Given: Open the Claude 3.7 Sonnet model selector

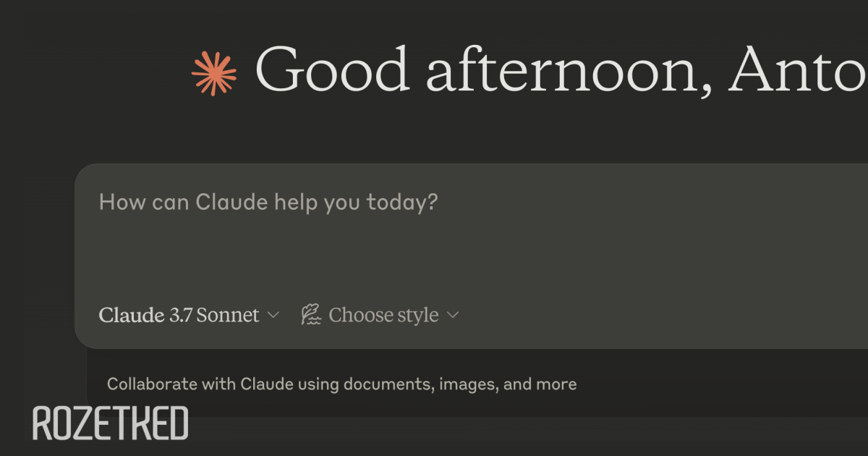Looking at the screenshot, I should [189, 315].
